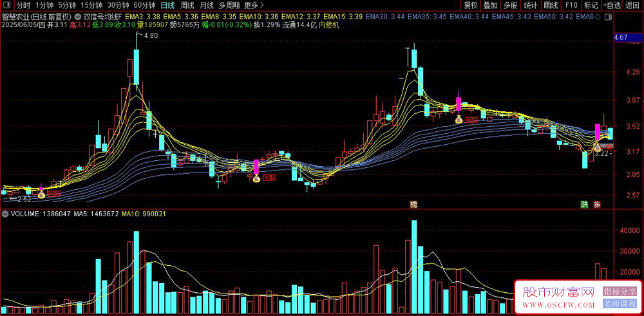Click the EMA8: 3.35 value
The width and height of the screenshot is (644, 316).
click(219, 17)
